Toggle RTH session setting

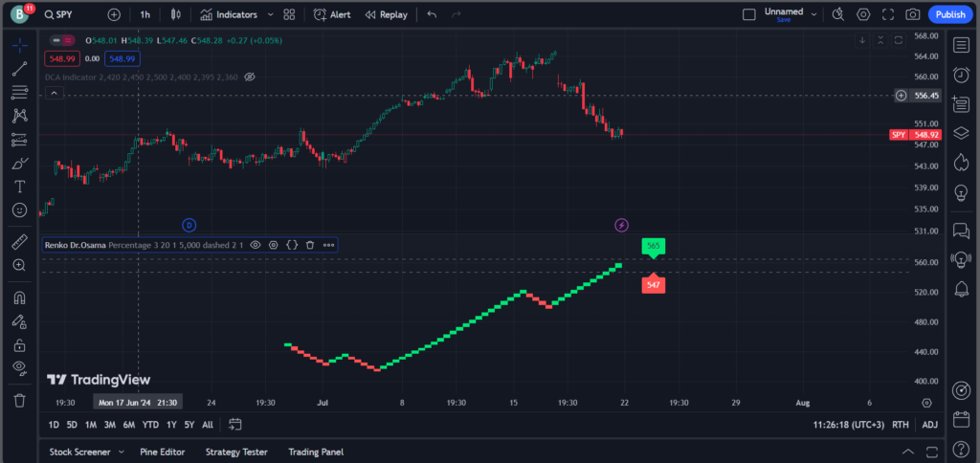pos(901,425)
